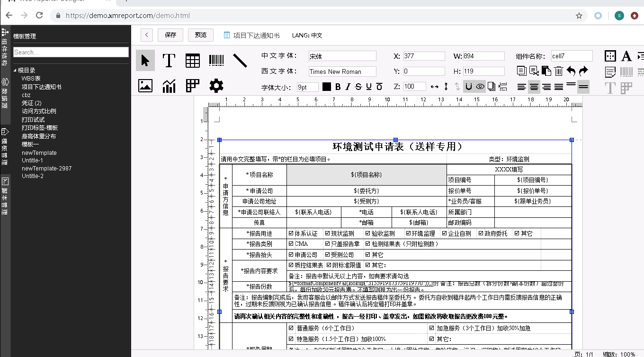
Task: Open the 西文字体 Times New Roman box
Action: (342, 71)
